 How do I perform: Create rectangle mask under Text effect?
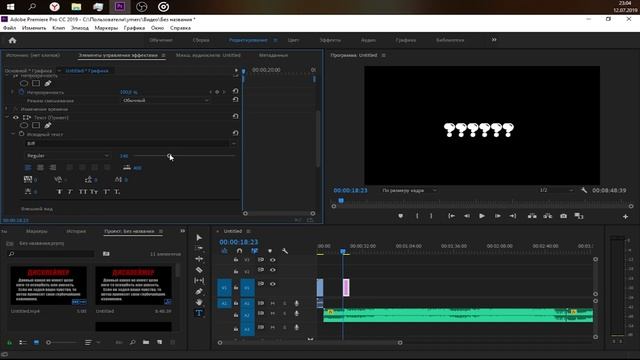click(x=36, y=125)
